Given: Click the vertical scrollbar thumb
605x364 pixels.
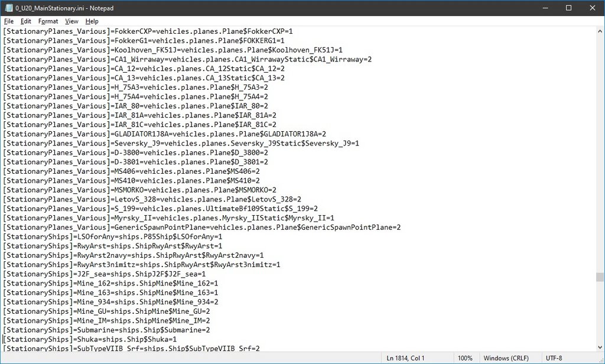Looking at the screenshot, I should click(x=600, y=277).
